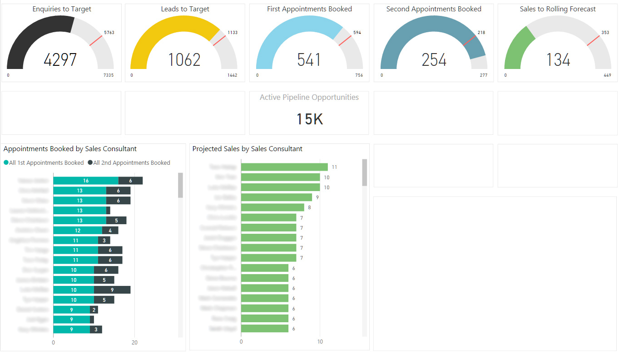The width and height of the screenshot is (619, 364).
Task: Click the All 2nd Appointments Booked legend text
Action: [x=132, y=162]
